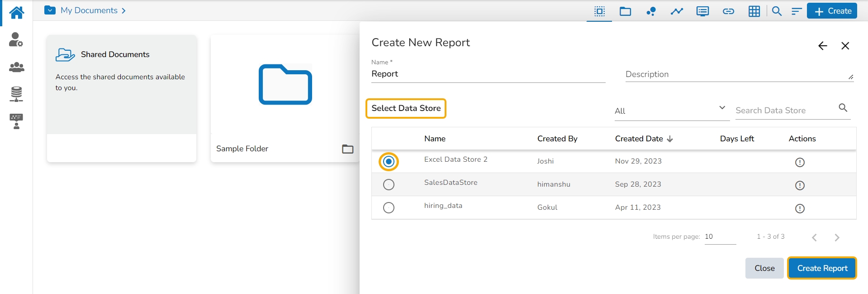This screenshot has width=868, height=294.
Task: Show info for SalesDataStore row
Action: (x=800, y=185)
